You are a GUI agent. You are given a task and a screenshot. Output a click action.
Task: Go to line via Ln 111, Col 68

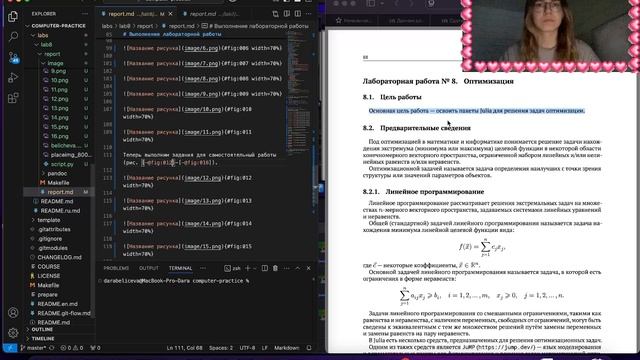pyautogui.click(x=184, y=348)
